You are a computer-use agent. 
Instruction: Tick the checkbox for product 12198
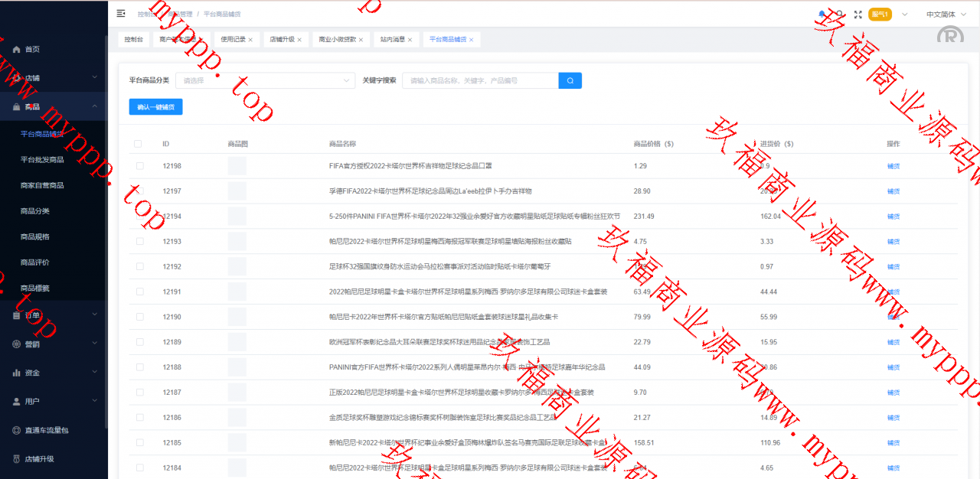[x=139, y=166]
